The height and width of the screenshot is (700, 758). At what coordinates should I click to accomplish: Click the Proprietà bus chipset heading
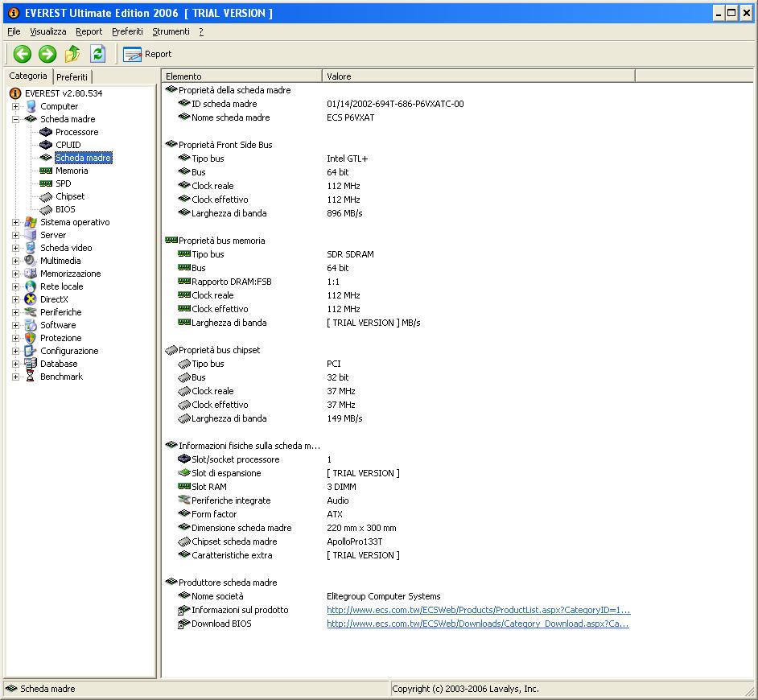219,350
